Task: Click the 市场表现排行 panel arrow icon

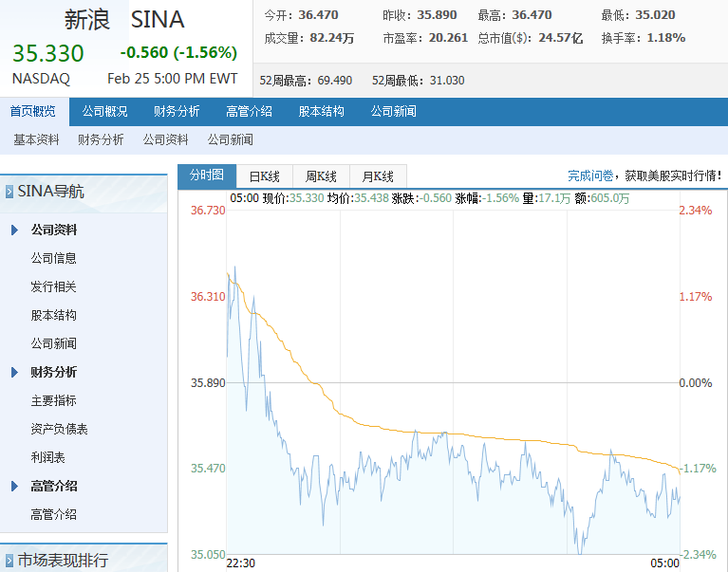Action: (9, 561)
